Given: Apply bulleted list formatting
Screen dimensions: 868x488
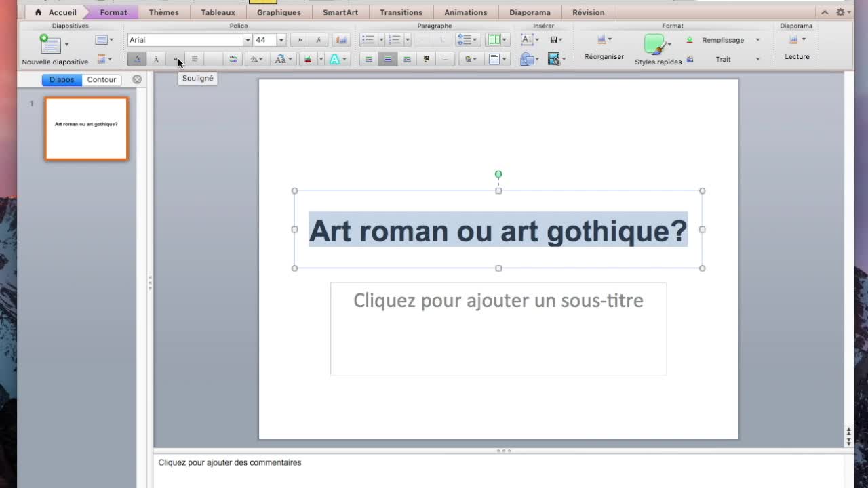Looking at the screenshot, I should pyautogui.click(x=368, y=40).
